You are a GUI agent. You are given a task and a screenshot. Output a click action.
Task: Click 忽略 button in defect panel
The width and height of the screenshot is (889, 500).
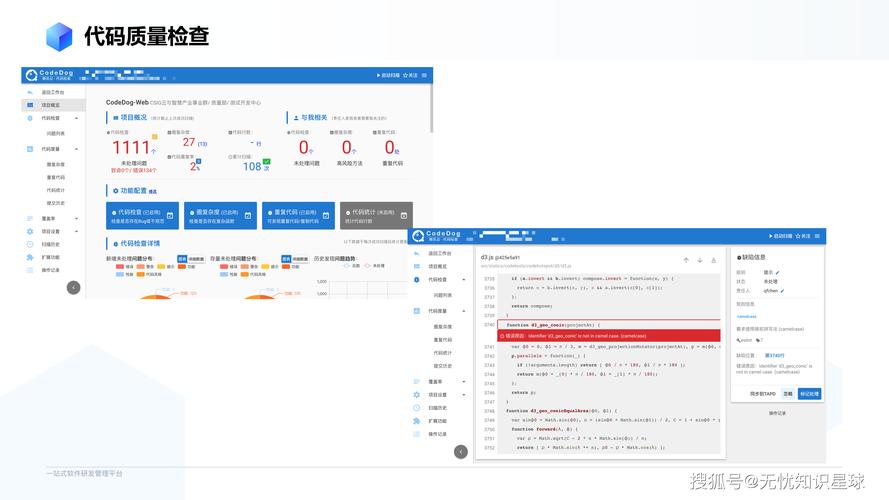click(x=788, y=393)
